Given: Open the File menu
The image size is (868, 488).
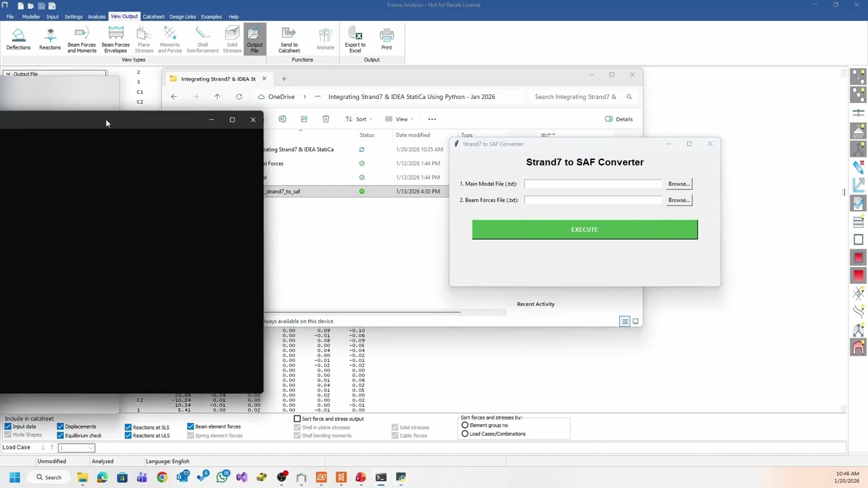Looking at the screenshot, I should point(10,16).
